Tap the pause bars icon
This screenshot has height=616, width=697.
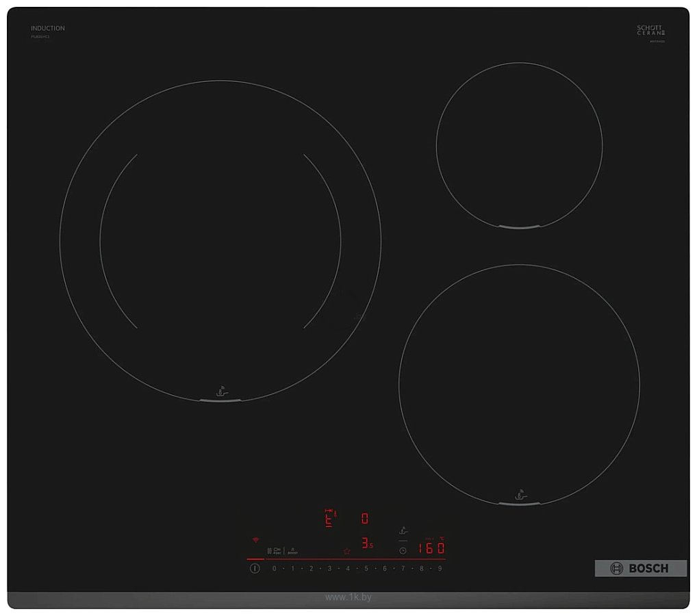269,551
